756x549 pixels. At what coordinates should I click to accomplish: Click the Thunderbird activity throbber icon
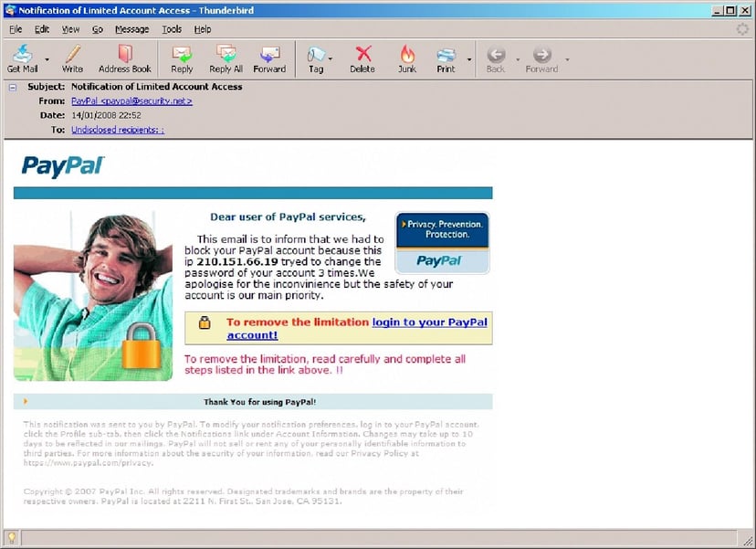pyautogui.click(x=742, y=29)
